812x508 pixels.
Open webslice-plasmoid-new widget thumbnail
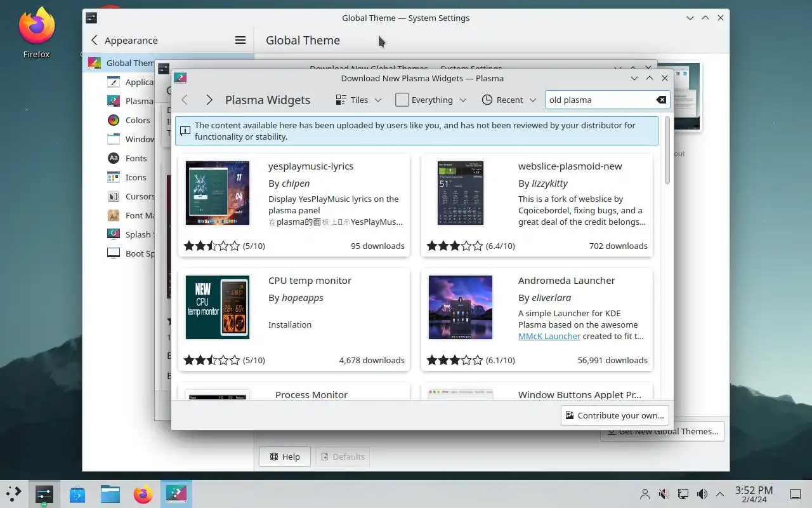point(461,193)
